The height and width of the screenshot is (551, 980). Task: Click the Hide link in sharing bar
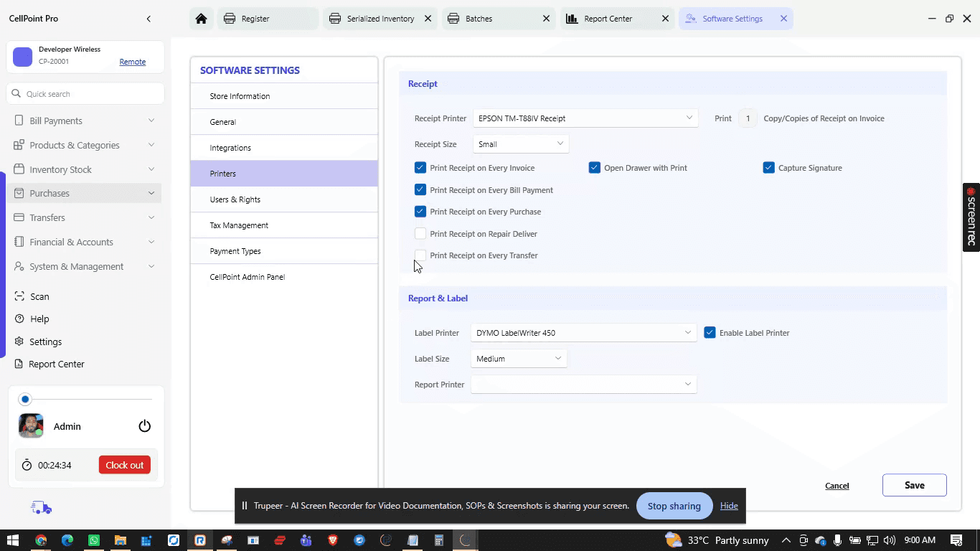729,506
